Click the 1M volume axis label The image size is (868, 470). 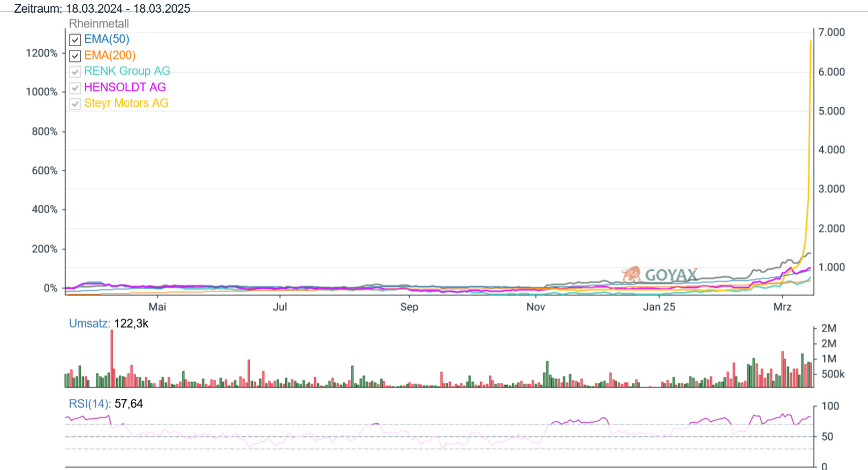pos(829,359)
